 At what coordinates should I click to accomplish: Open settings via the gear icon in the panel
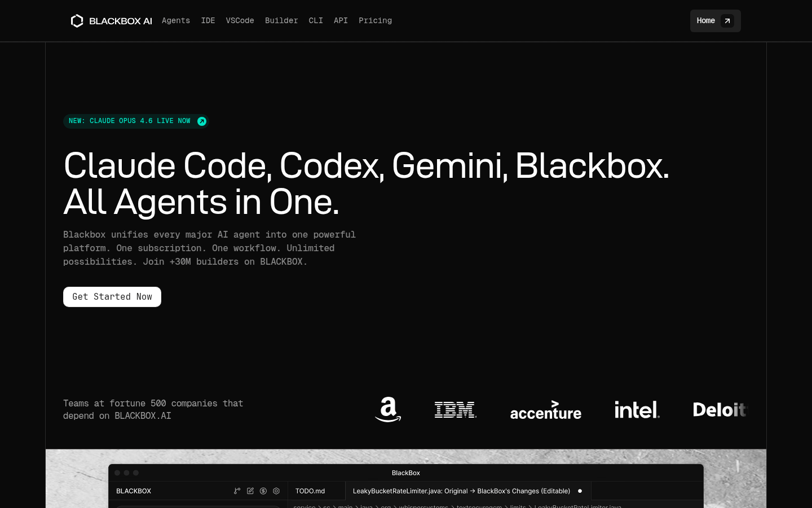276,491
